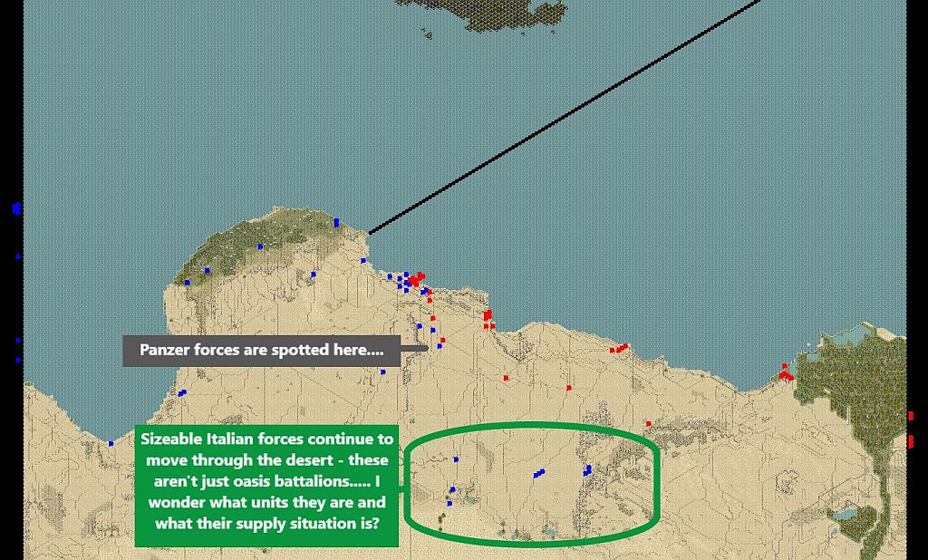The height and width of the screenshot is (560, 928).
Task: Select the bottommost blue unit inside the green ellipse
Action: coord(449,503)
